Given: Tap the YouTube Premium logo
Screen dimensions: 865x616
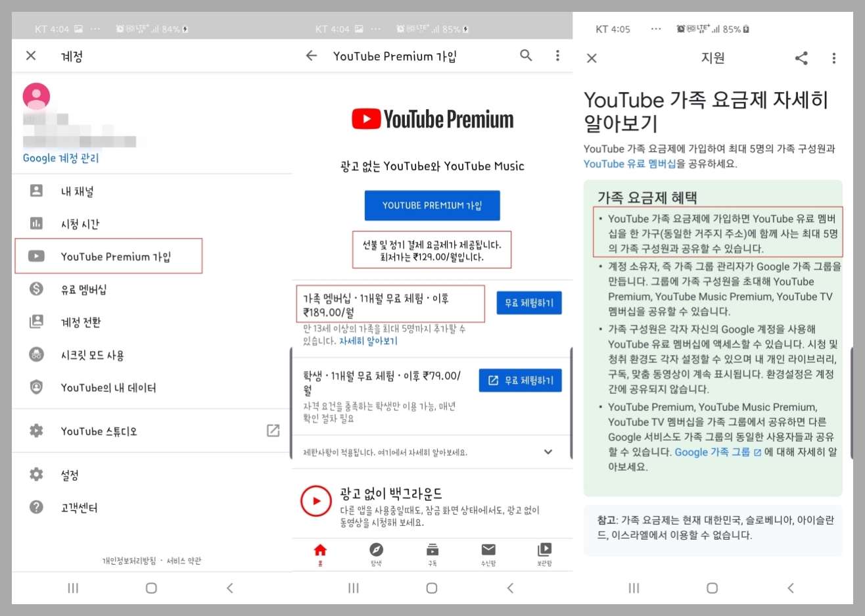Looking at the screenshot, I should [x=432, y=119].
